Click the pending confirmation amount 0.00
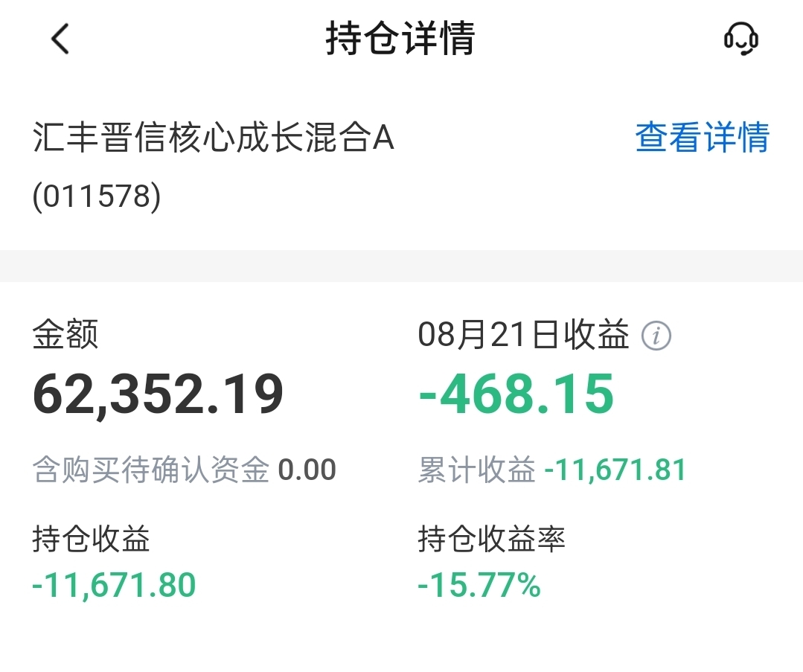Viewport: 803px width, 672px height. coord(307,470)
